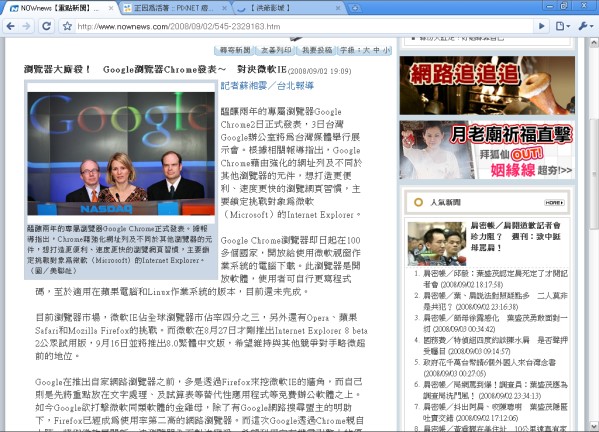Open the page control menu
Image resolution: width=599 pixels, height=432 pixels.
(x=563, y=26)
